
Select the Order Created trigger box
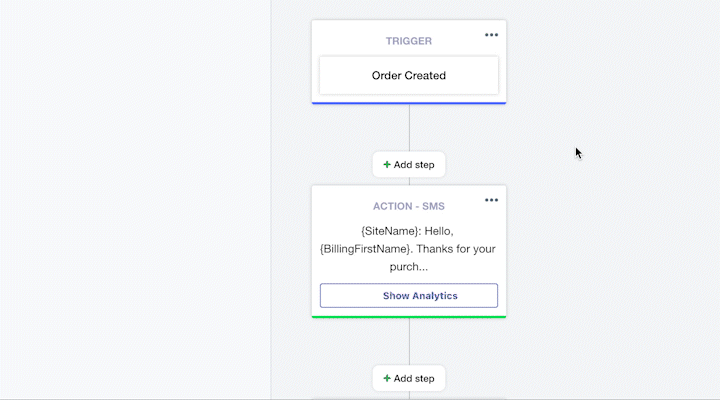409,75
